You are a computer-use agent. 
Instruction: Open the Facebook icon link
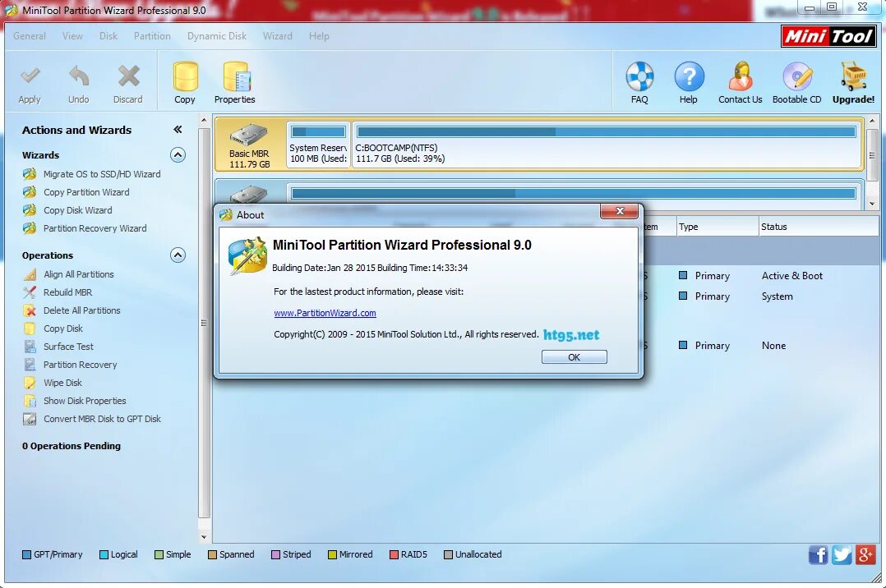tap(818, 554)
